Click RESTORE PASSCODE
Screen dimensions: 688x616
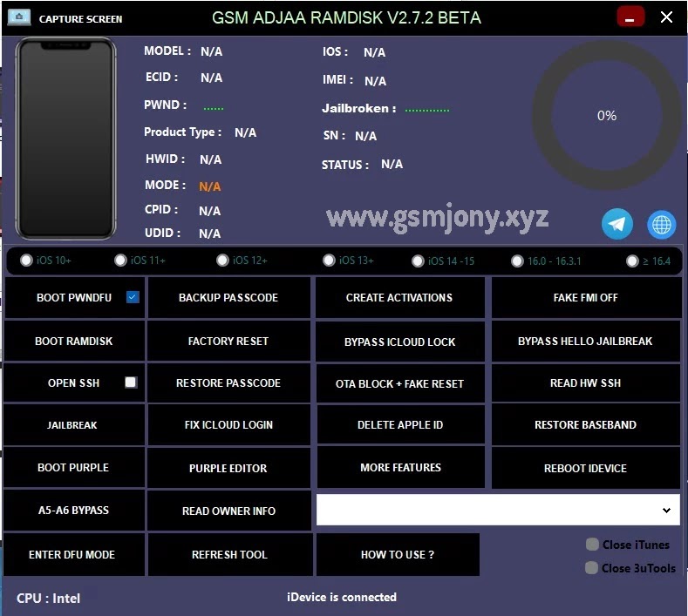[228, 382]
